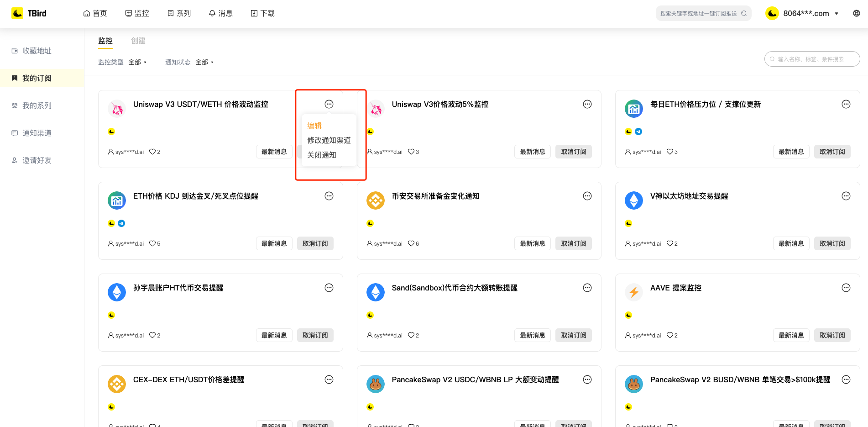
Task: Choose 编辑 from the popup menu
Action: (314, 126)
